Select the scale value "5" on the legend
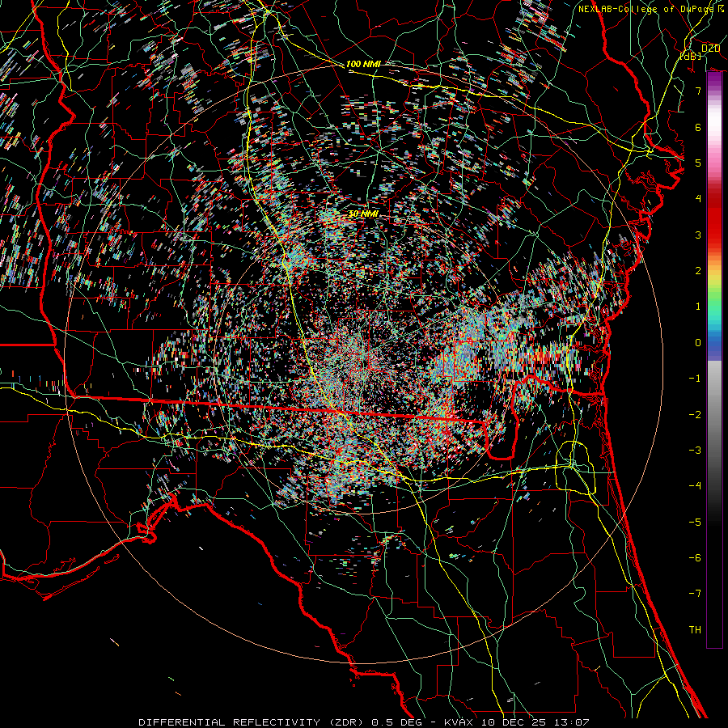Screen dimensions: 728x728 tap(698, 163)
